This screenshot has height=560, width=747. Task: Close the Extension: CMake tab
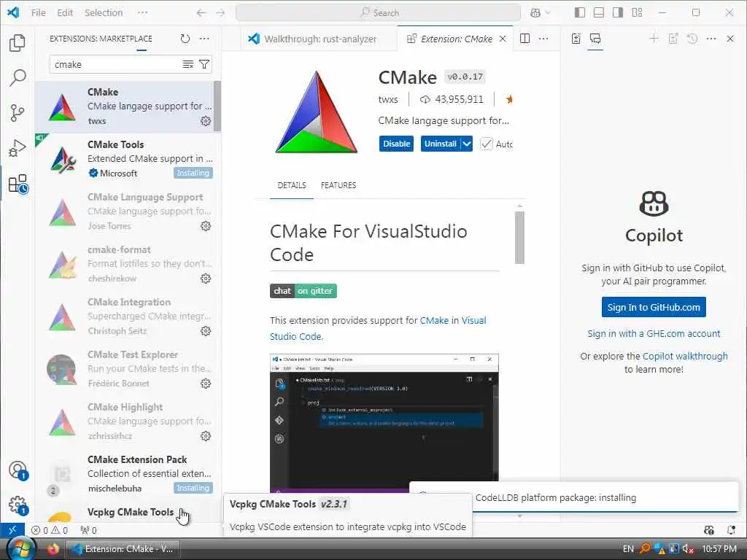[503, 39]
